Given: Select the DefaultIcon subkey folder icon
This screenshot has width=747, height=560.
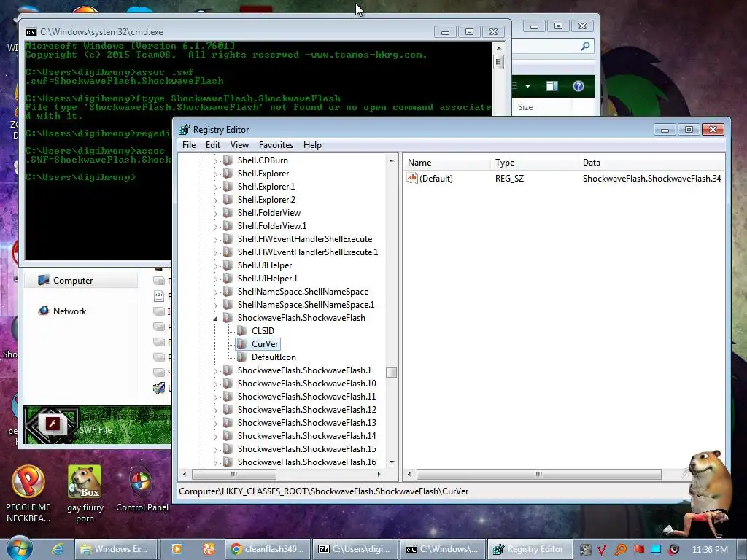Looking at the screenshot, I should tap(242, 357).
